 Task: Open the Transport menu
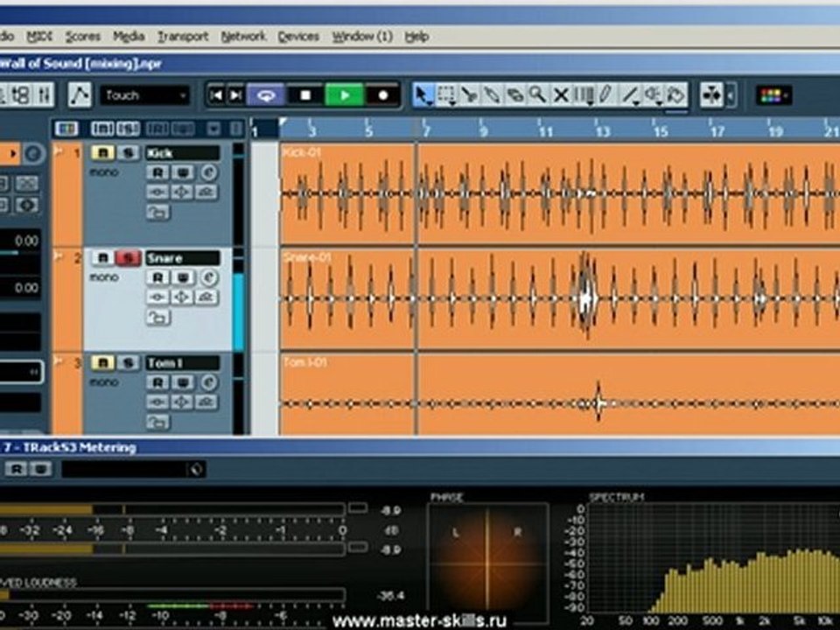click(x=183, y=37)
